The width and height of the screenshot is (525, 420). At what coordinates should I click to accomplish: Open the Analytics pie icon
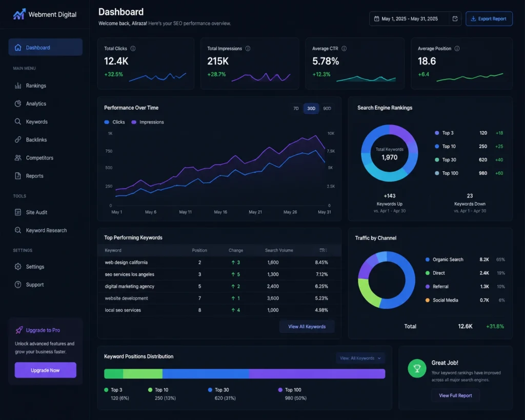click(x=18, y=104)
